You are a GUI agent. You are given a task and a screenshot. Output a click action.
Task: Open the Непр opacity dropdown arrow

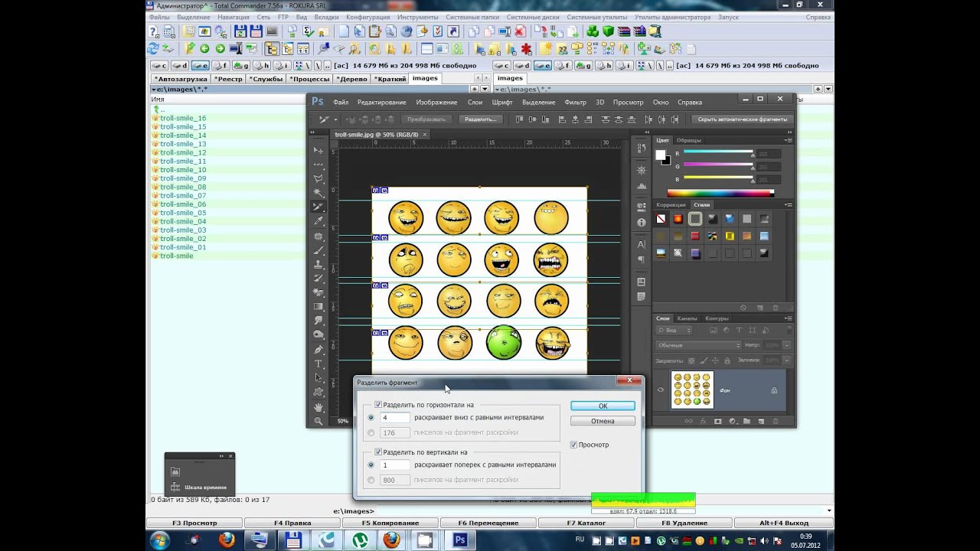point(787,345)
